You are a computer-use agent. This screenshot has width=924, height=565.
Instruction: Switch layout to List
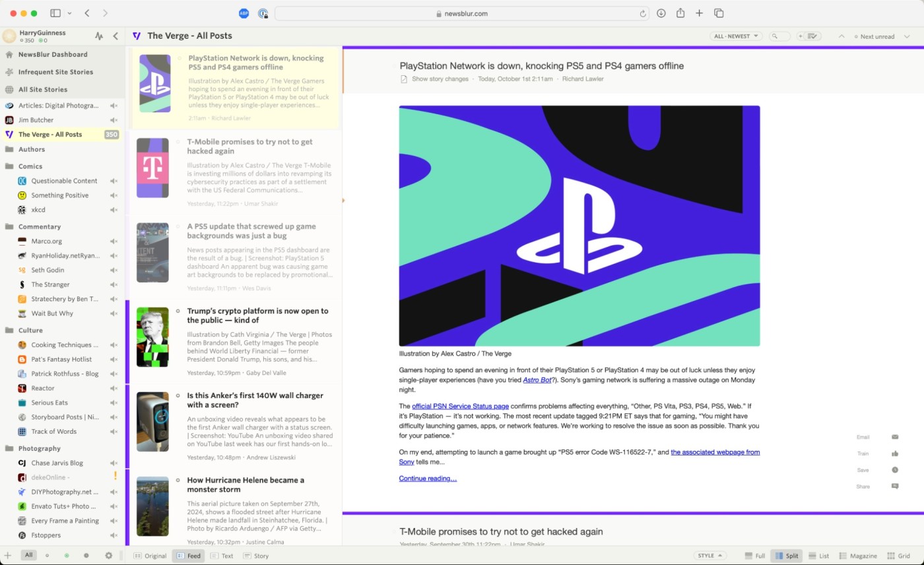[818, 556]
